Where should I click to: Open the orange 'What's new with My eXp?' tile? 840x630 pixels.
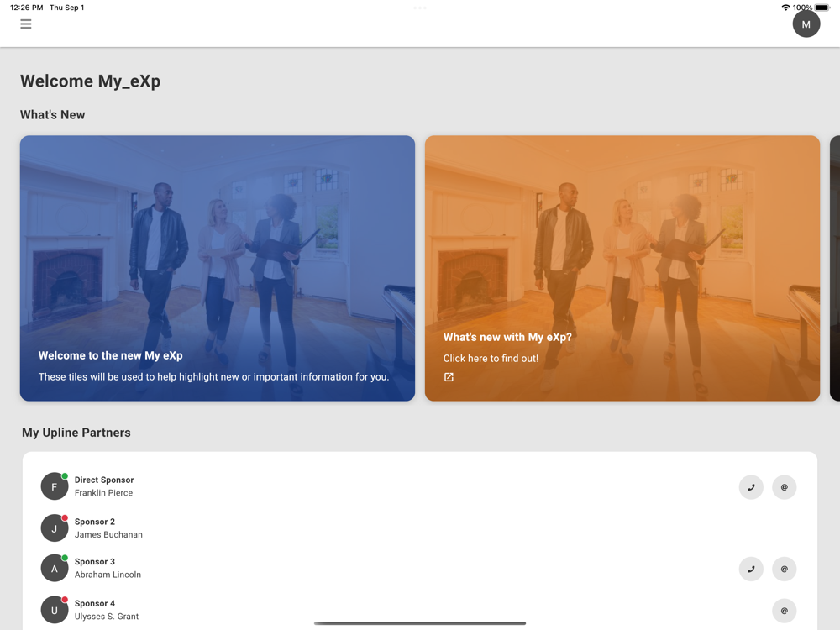pyautogui.click(x=622, y=268)
